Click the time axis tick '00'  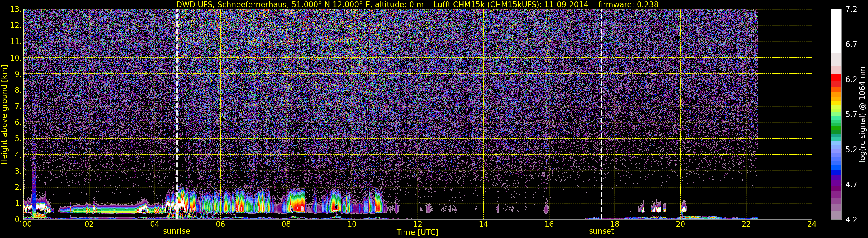[27, 224]
